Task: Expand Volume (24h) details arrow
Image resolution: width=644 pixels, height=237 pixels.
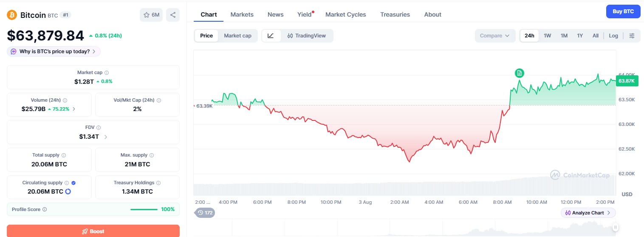Action: [74, 109]
